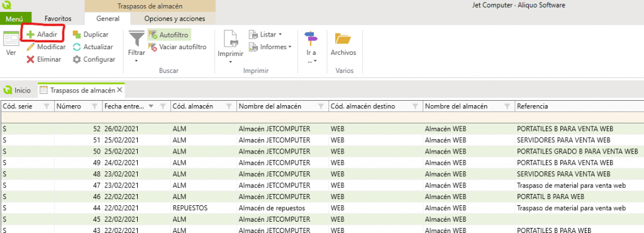
Task: Close the Traspasos de almacén tab
Action: tap(119, 89)
